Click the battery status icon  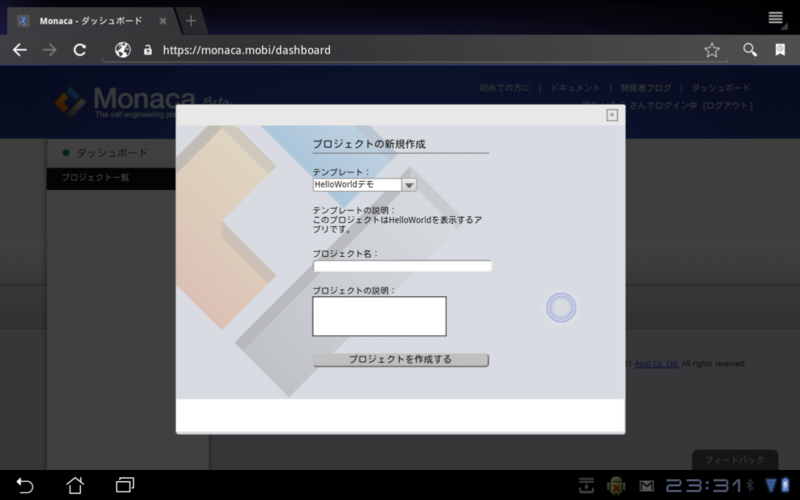pyautogui.click(x=785, y=485)
